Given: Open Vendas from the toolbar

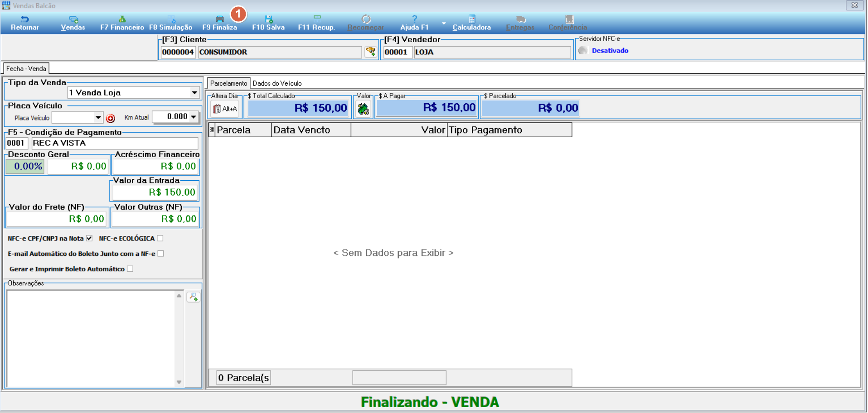Looking at the screenshot, I should point(73,23).
